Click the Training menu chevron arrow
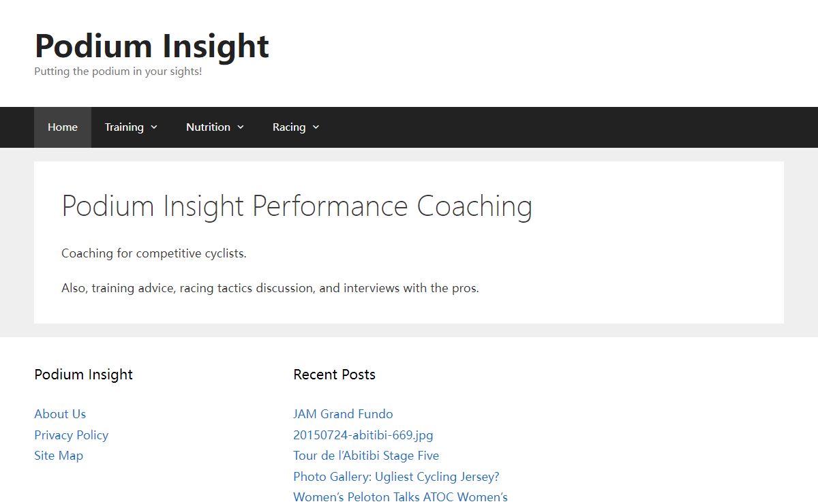Image resolution: width=818 pixels, height=504 pixels. coord(154,127)
